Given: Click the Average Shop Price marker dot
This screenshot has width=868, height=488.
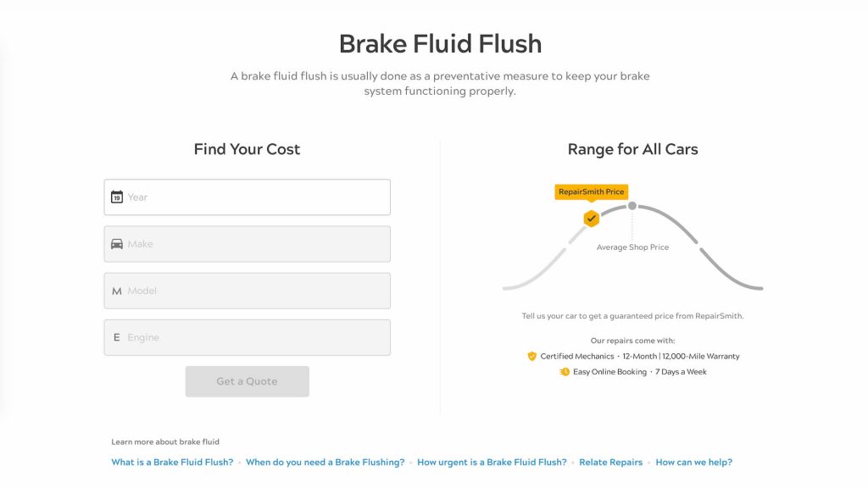Looking at the screenshot, I should tap(632, 204).
